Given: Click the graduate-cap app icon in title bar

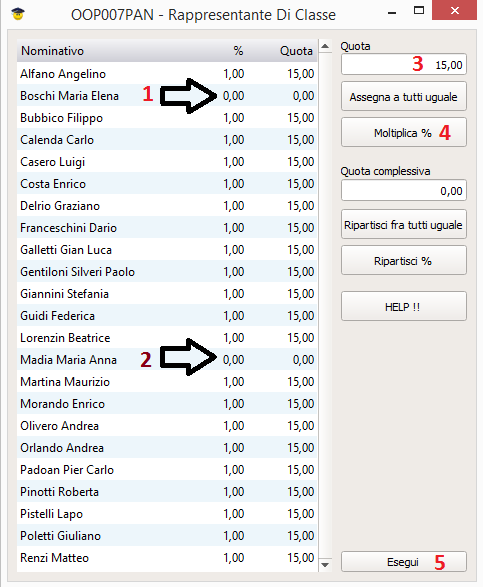Looking at the screenshot, I should (x=18, y=14).
